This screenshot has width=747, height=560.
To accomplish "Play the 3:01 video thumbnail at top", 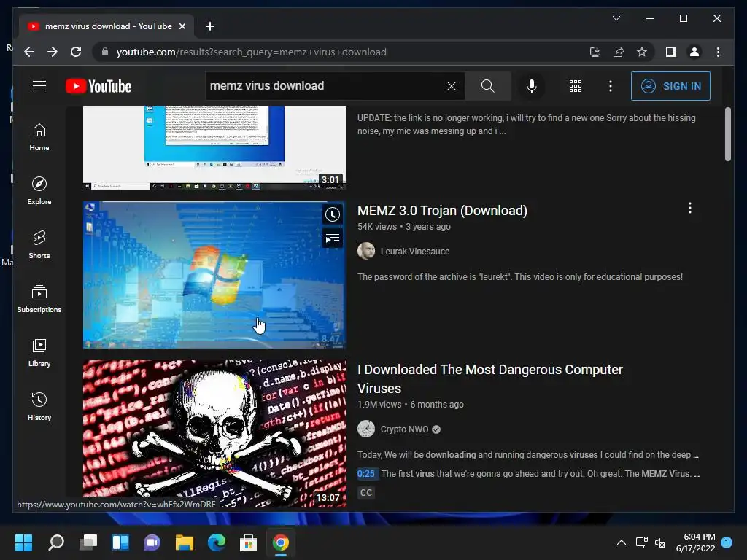I will tap(214, 148).
